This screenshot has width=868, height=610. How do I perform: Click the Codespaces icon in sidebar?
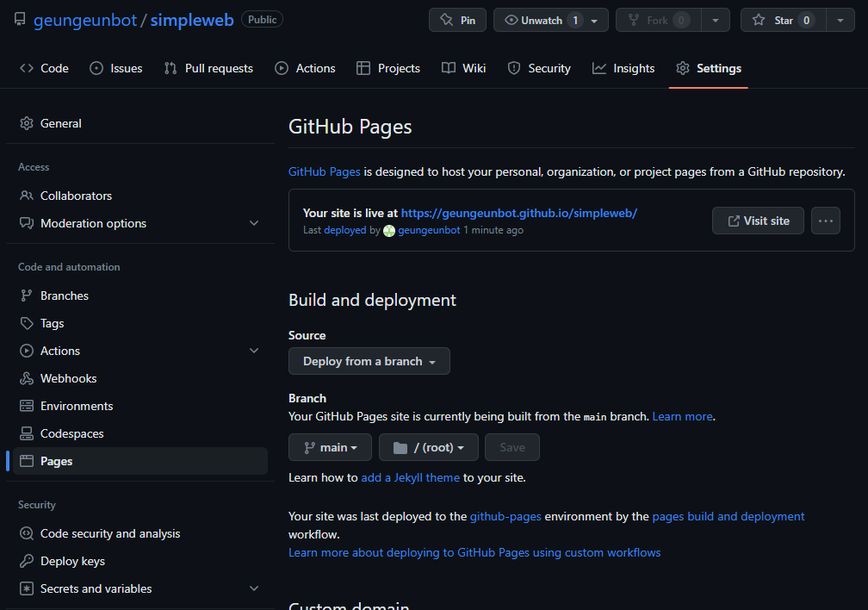[x=27, y=433]
